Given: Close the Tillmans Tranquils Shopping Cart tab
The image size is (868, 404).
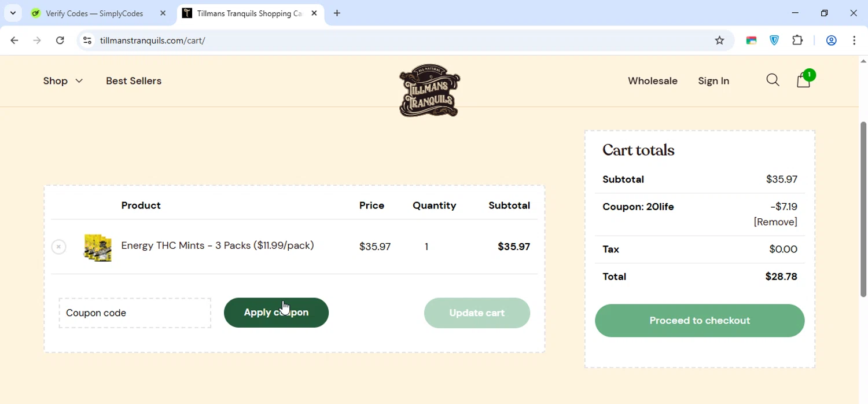Looking at the screenshot, I should [x=314, y=13].
